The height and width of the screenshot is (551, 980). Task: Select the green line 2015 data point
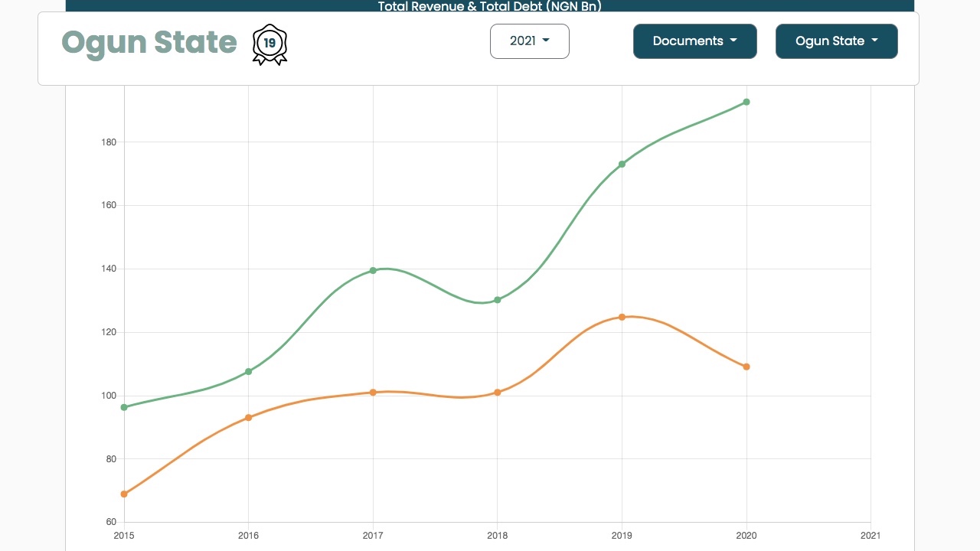click(x=124, y=407)
